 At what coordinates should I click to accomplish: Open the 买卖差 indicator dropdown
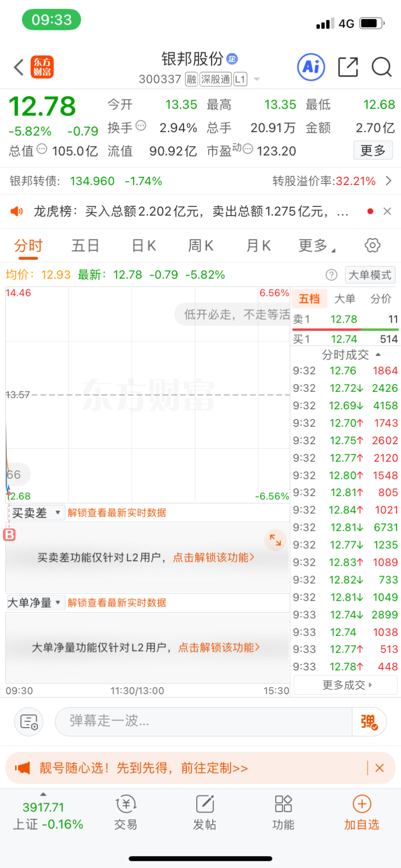coord(36,513)
